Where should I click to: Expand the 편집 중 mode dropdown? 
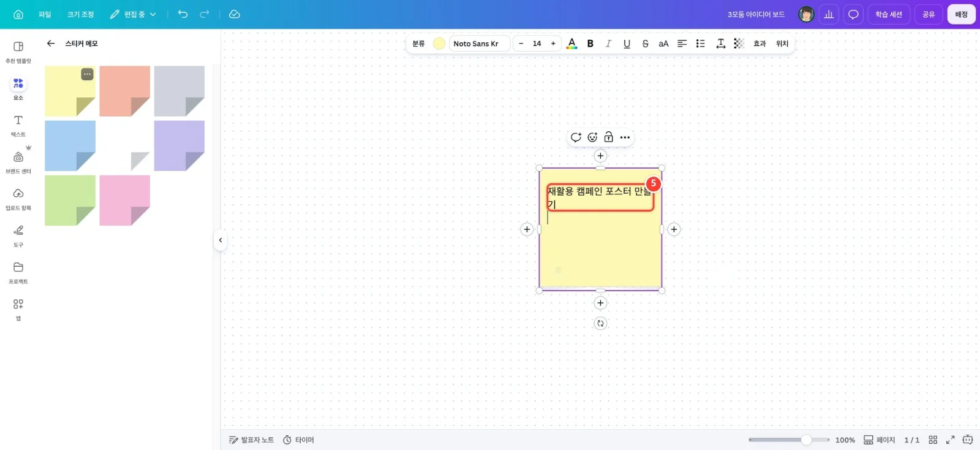click(133, 14)
